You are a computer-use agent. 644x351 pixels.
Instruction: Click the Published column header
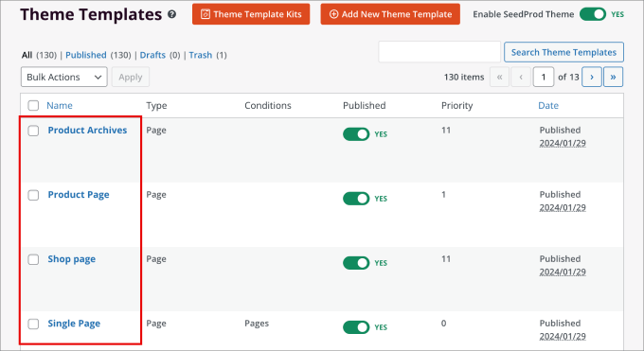(365, 106)
